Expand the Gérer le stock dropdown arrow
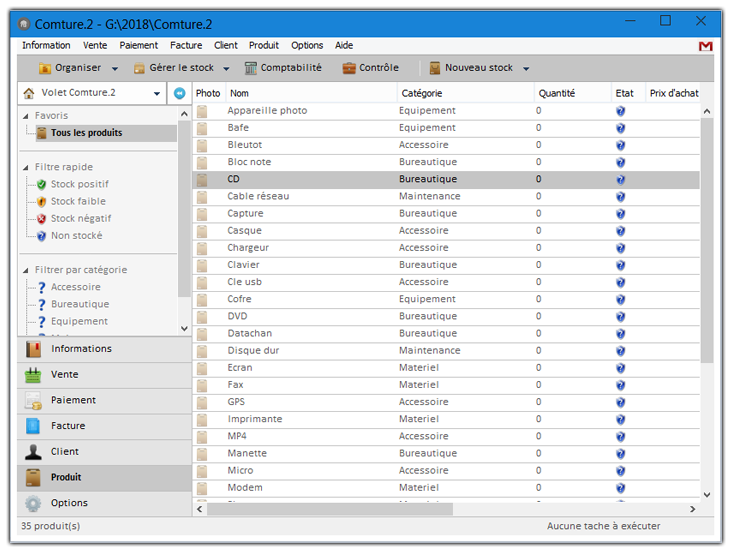The image size is (732, 553). (x=227, y=69)
